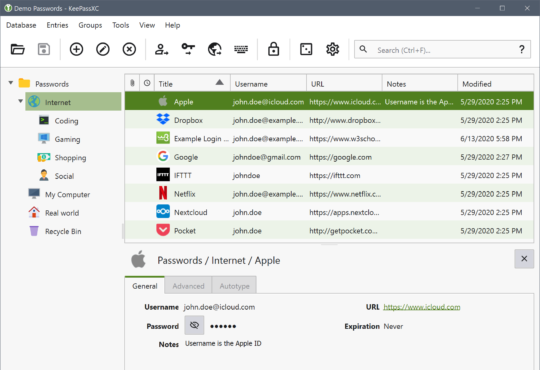Click the 6/13/2020 5:58 PM modified cell
Image resolution: width=540 pixels, height=370 pixels.
point(491,138)
